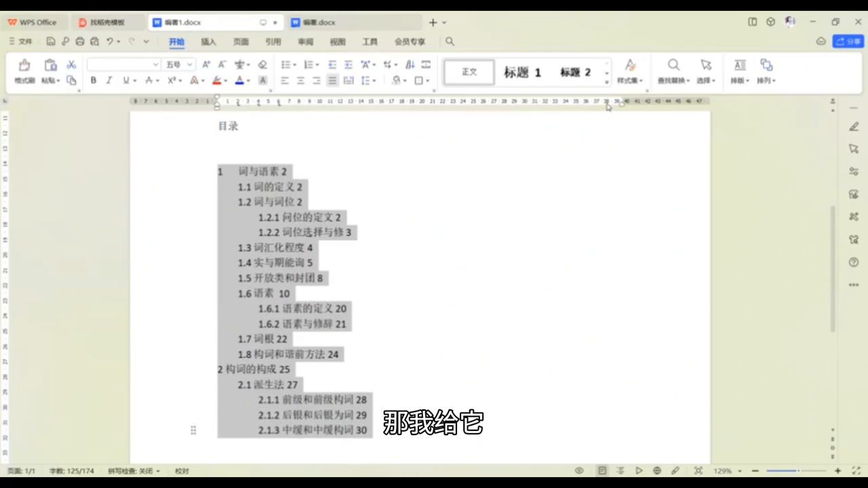Click the Style Set (样式集) icon
Viewport: 868px width, 488px height.
tap(630, 65)
